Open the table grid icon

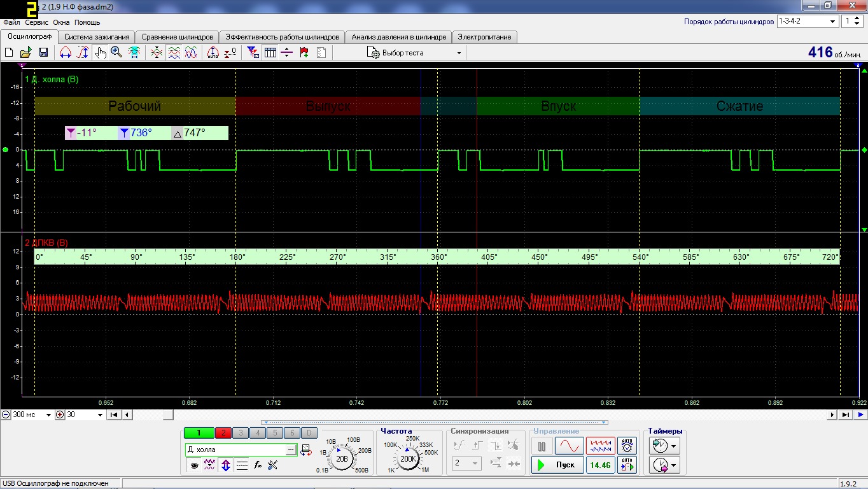(x=270, y=53)
